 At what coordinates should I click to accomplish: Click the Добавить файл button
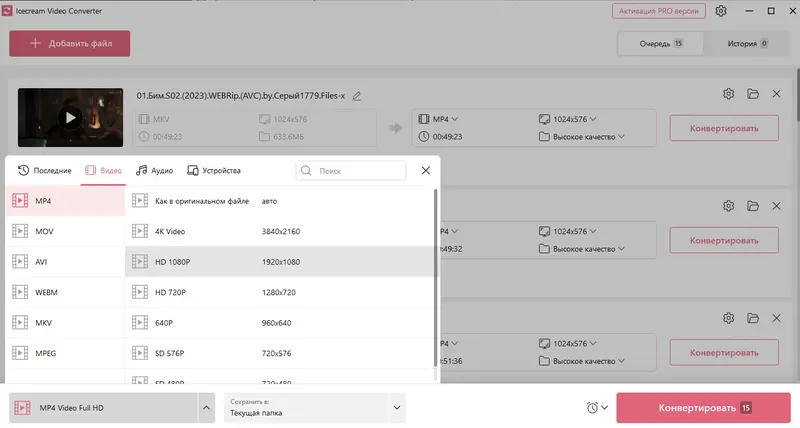click(70, 44)
